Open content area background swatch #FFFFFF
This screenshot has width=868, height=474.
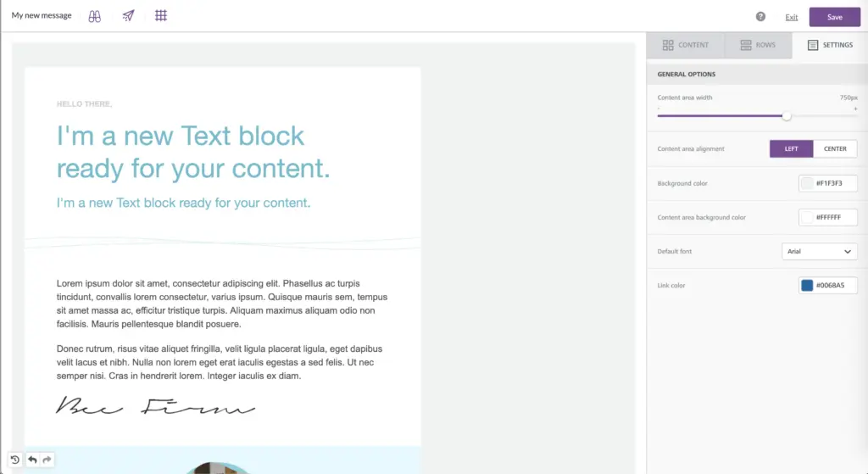point(807,218)
